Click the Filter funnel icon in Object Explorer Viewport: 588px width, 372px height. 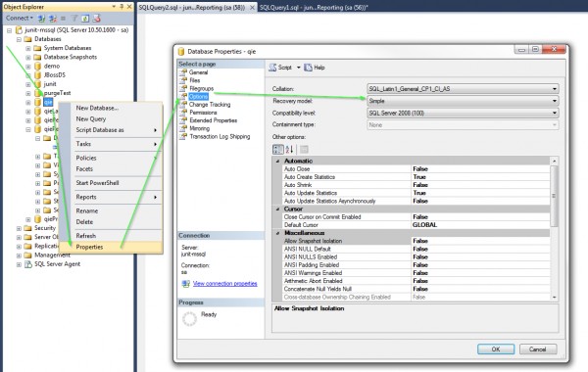click(74, 18)
